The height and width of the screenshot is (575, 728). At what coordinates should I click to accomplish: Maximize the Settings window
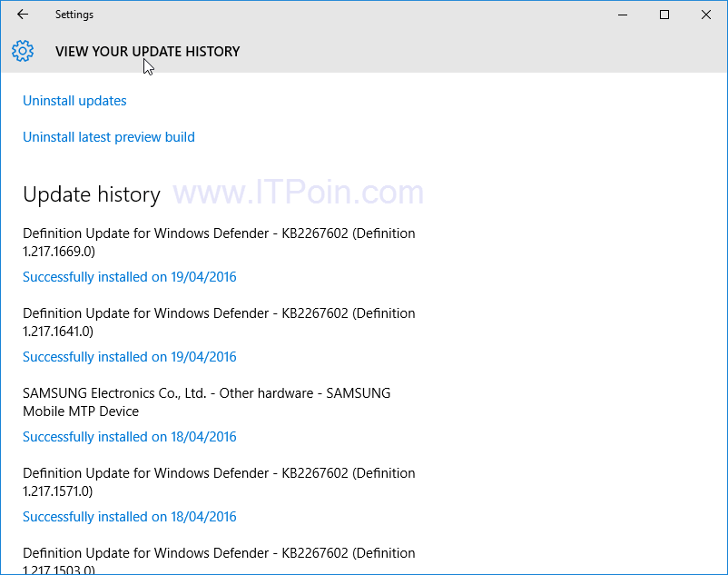click(664, 15)
